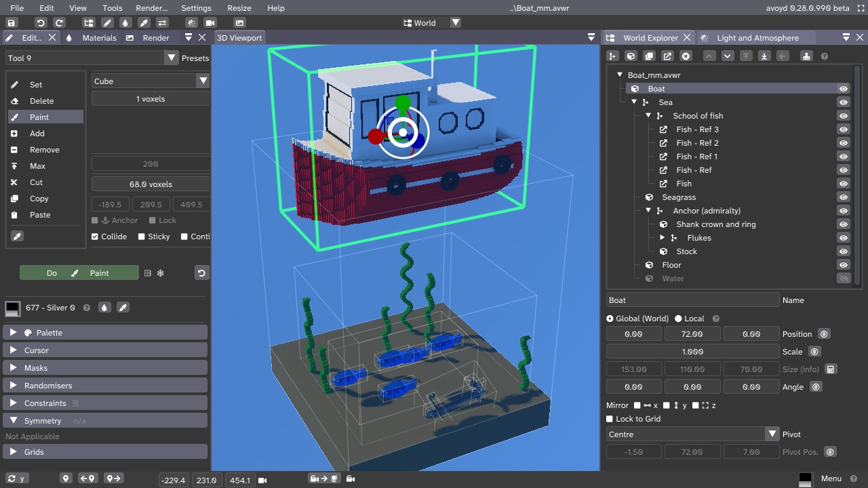Viewport: 868px width, 488px height.
Task: Hide the Seagrass node with its eye icon
Action: [x=843, y=197]
